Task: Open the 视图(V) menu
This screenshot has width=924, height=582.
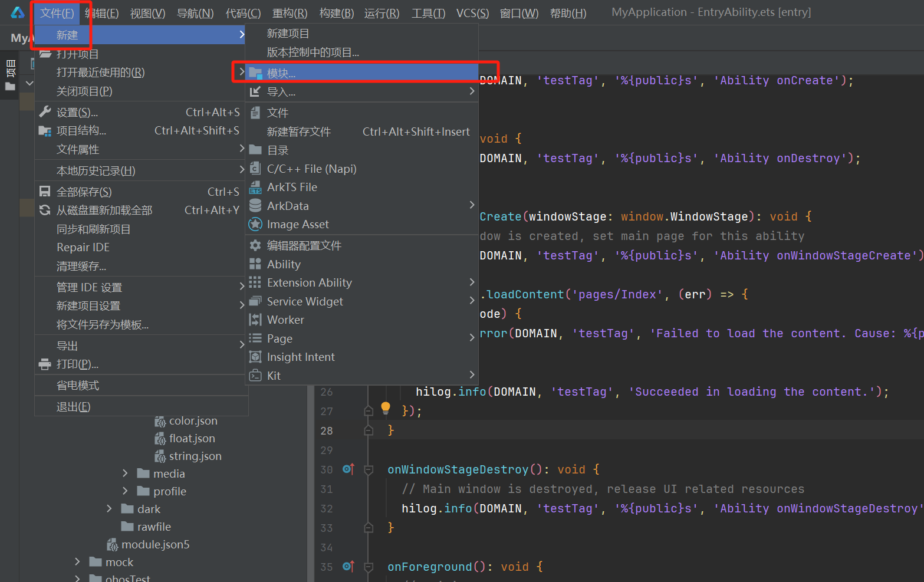Action: (x=147, y=13)
